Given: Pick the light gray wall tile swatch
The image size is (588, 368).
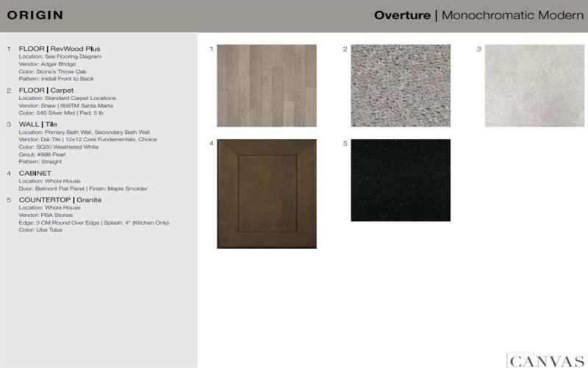Looking at the screenshot, I should (x=534, y=85).
